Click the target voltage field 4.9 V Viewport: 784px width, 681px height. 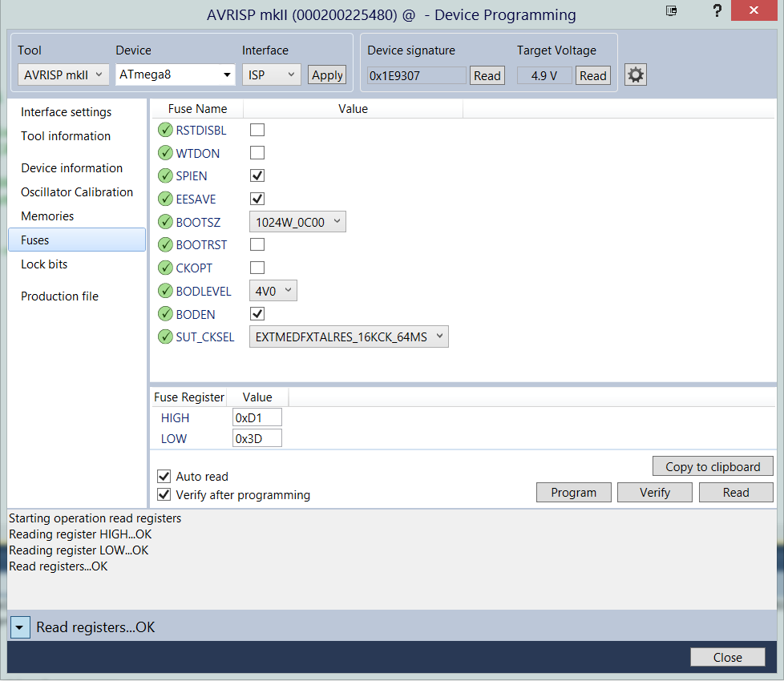click(544, 75)
